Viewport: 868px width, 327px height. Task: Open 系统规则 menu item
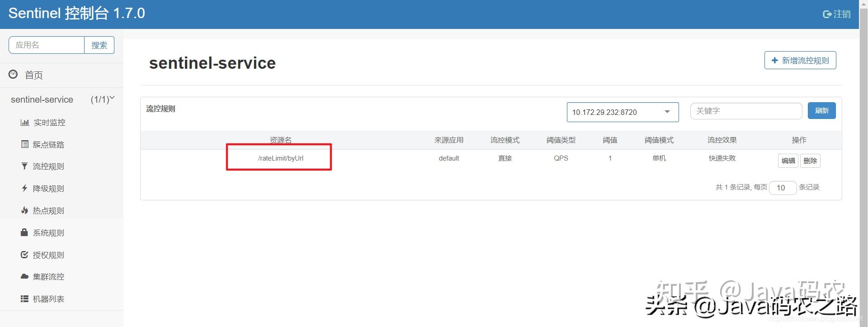pyautogui.click(x=48, y=232)
